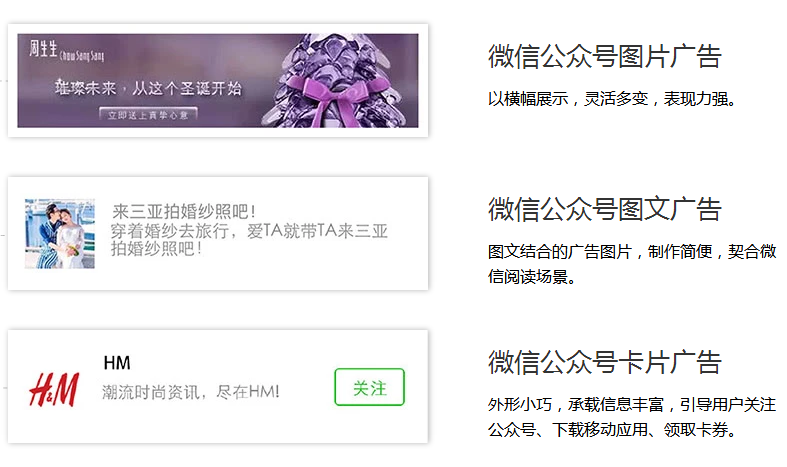Click the 图文结合的广告图片 description paragraph
Screen dimensions: 787x467
tap(632, 264)
